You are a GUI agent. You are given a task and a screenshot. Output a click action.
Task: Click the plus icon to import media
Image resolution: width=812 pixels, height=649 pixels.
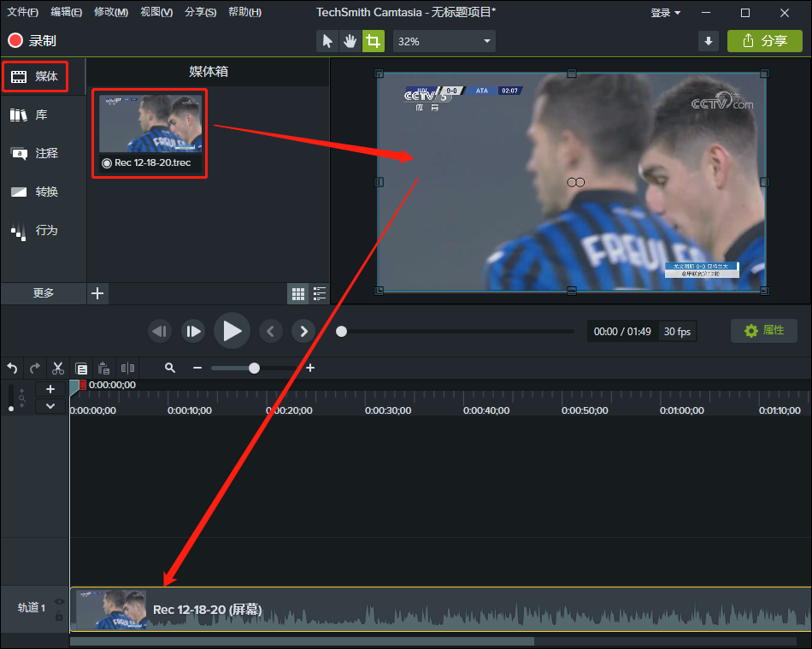97,293
